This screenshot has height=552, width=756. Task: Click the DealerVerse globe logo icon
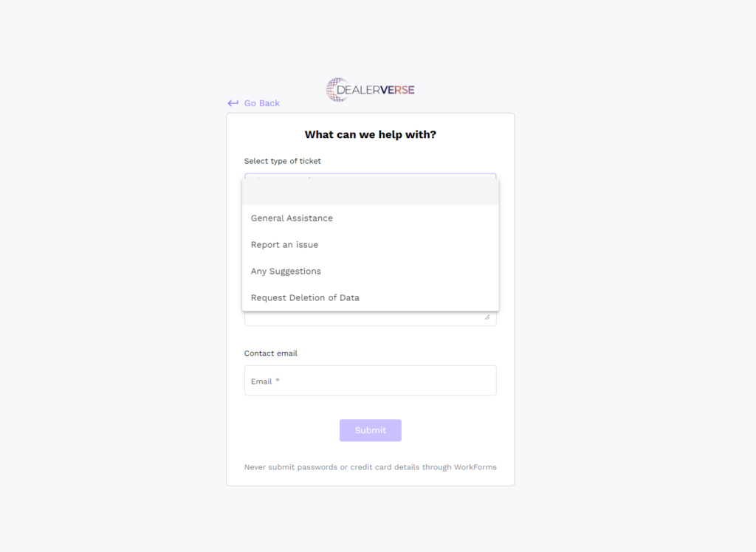pyautogui.click(x=337, y=90)
